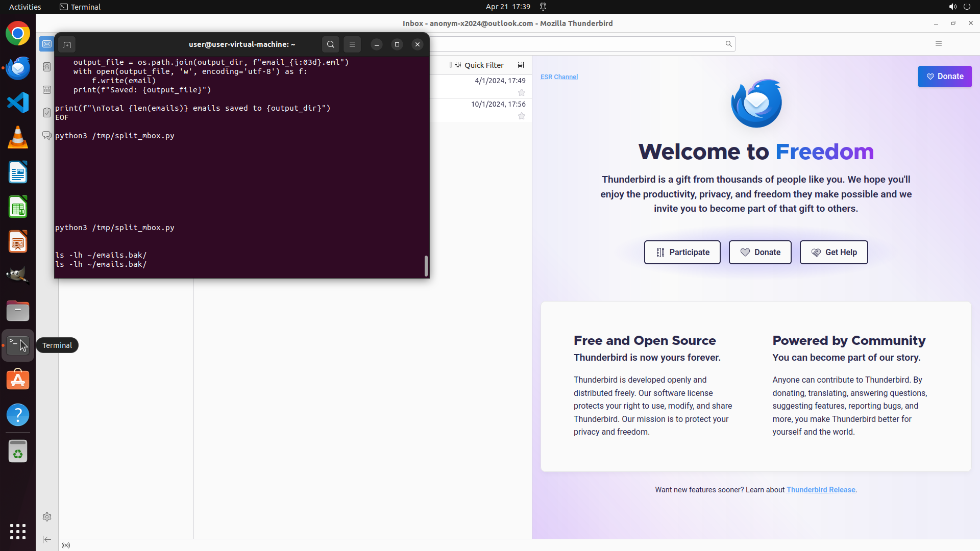Open Tasks in Thunderbird spaces bar
The height and width of the screenshot is (551, 980).
point(47,113)
